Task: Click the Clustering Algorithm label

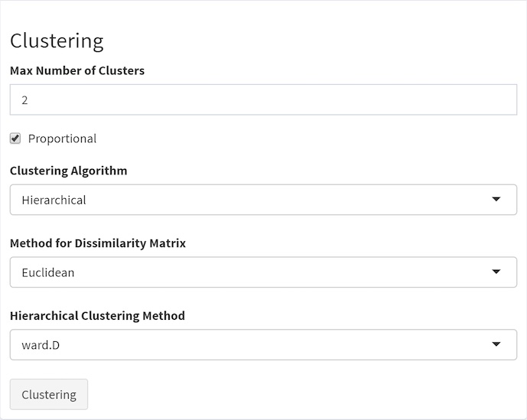Action: (69, 171)
